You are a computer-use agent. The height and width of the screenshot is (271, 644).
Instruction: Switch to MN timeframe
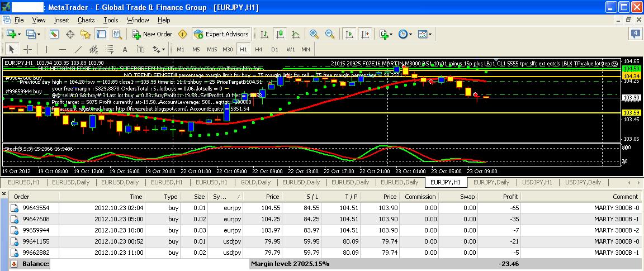(306, 49)
